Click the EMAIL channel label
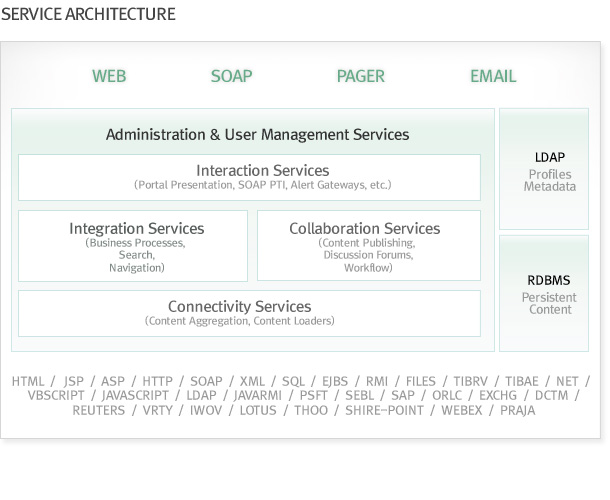The image size is (610, 500). point(493,76)
